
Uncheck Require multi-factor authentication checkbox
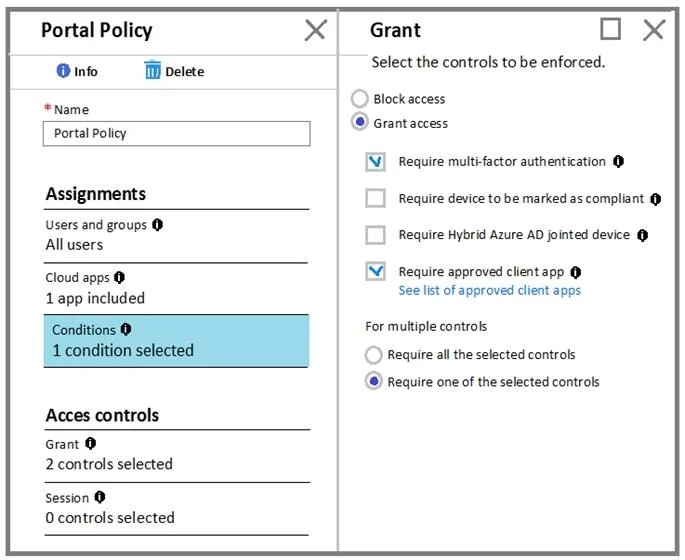tap(375, 162)
